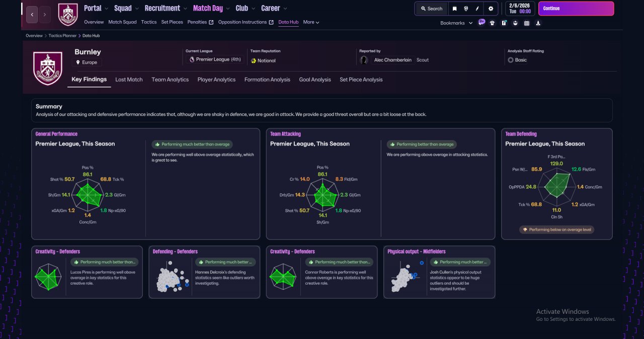Screen dimensions: 644x339
Task: Open the Lucas Pires creativity radar chart
Action: tap(49, 278)
